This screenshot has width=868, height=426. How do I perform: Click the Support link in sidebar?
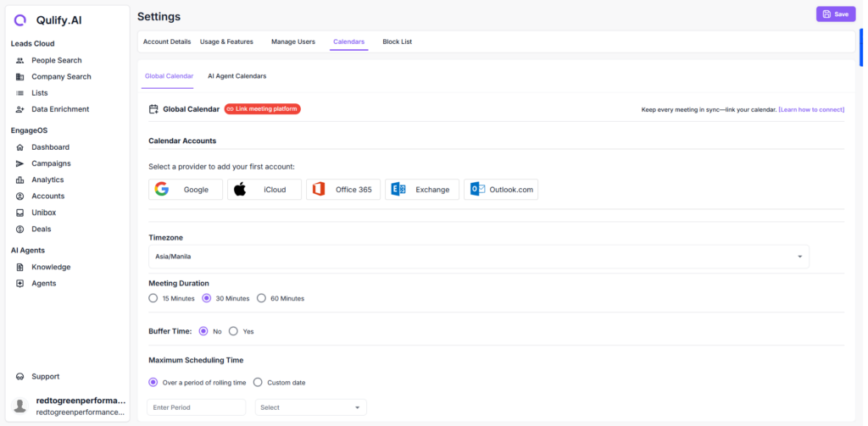(46, 377)
